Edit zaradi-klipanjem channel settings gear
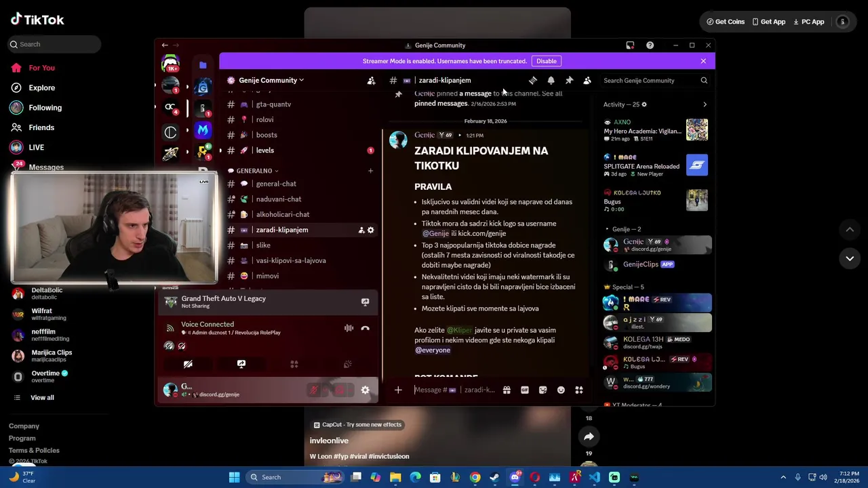The height and width of the screenshot is (488, 868). [370, 230]
